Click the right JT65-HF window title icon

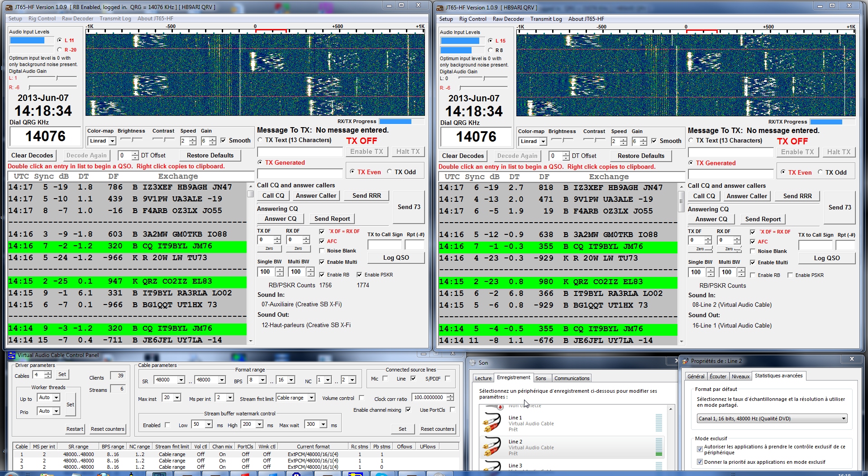click(x=440, y=7)
